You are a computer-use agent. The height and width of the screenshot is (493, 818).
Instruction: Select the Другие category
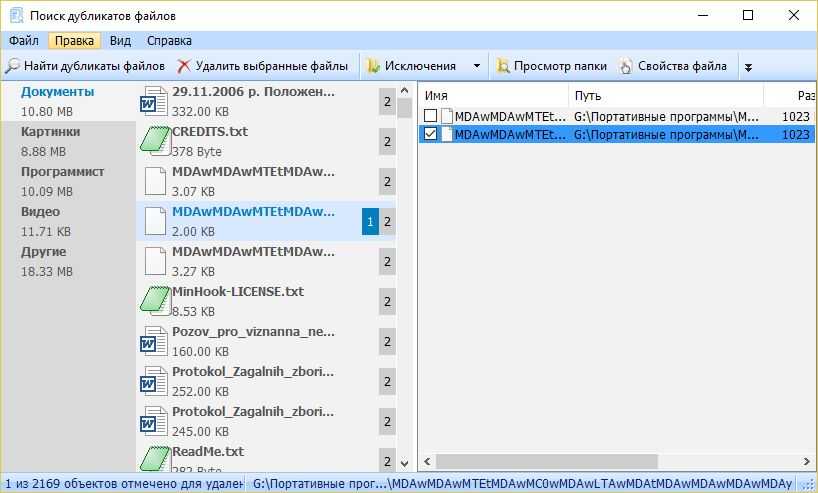[68, 261]
